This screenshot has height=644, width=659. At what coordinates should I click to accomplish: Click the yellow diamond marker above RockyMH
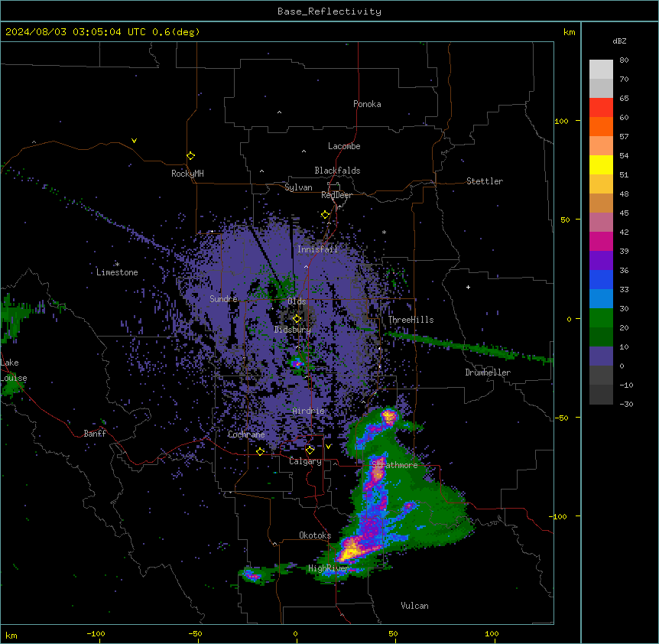coord(190,156)
